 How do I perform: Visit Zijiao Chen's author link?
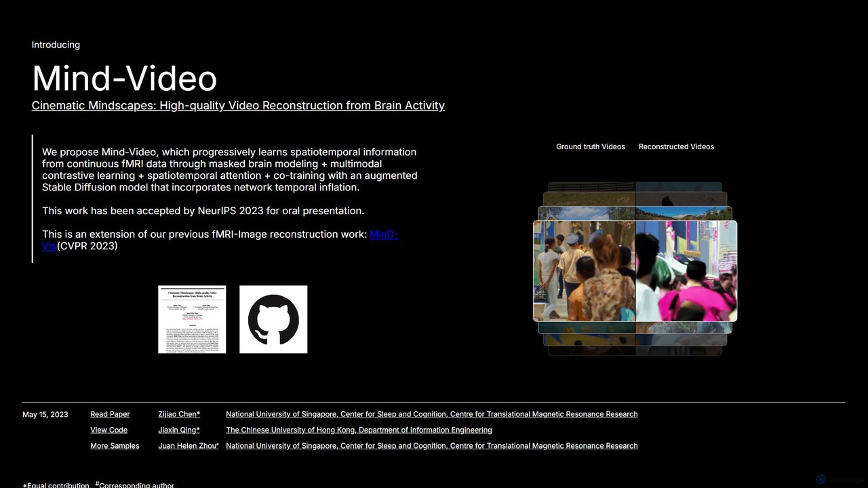[x=179, y=414]
